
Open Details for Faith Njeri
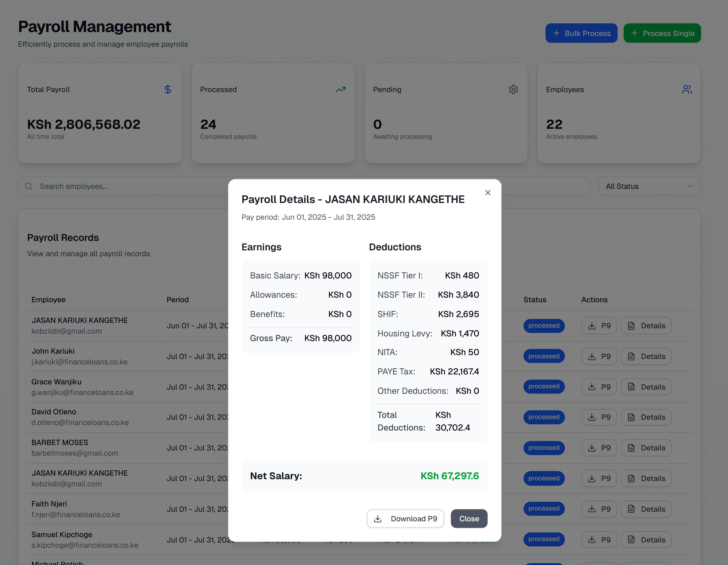click(x=646, y=509)
